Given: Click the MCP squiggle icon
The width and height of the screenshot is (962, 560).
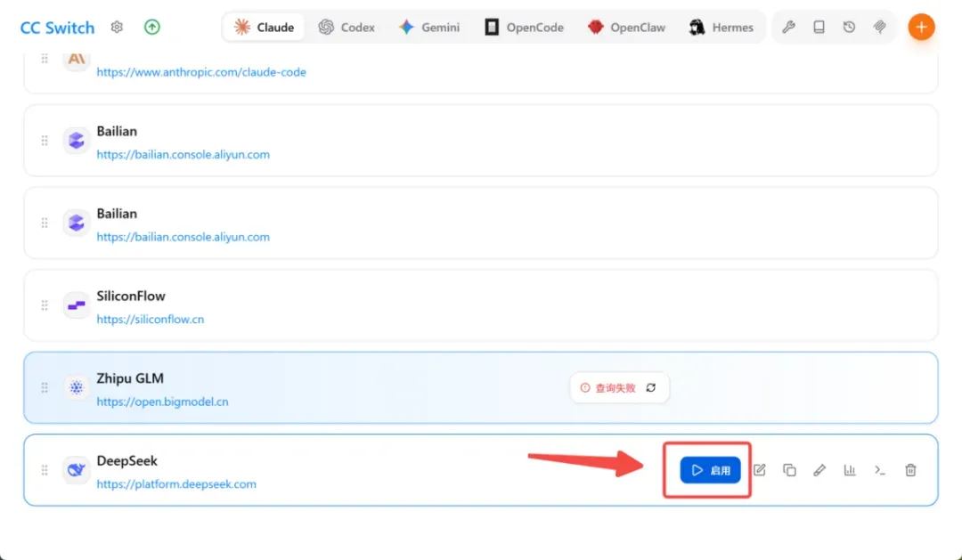Looking at the screenshot, I should (x=880, y=27).
